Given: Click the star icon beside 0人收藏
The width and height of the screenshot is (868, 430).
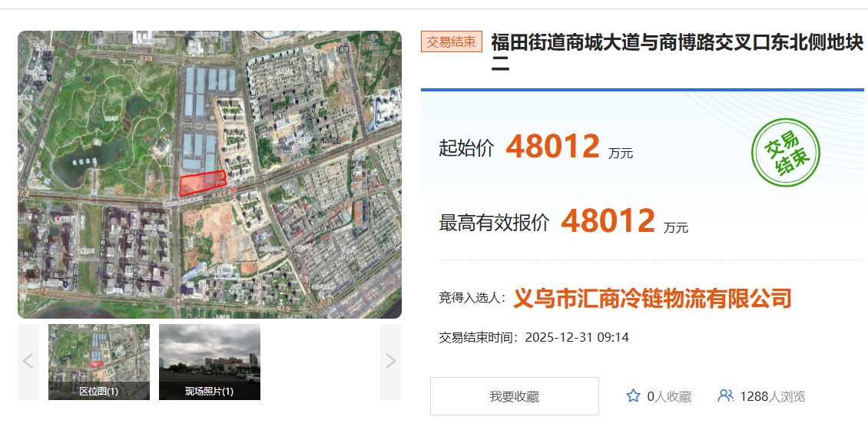Looking at the screenshot, I should click(x=633, y=396).
